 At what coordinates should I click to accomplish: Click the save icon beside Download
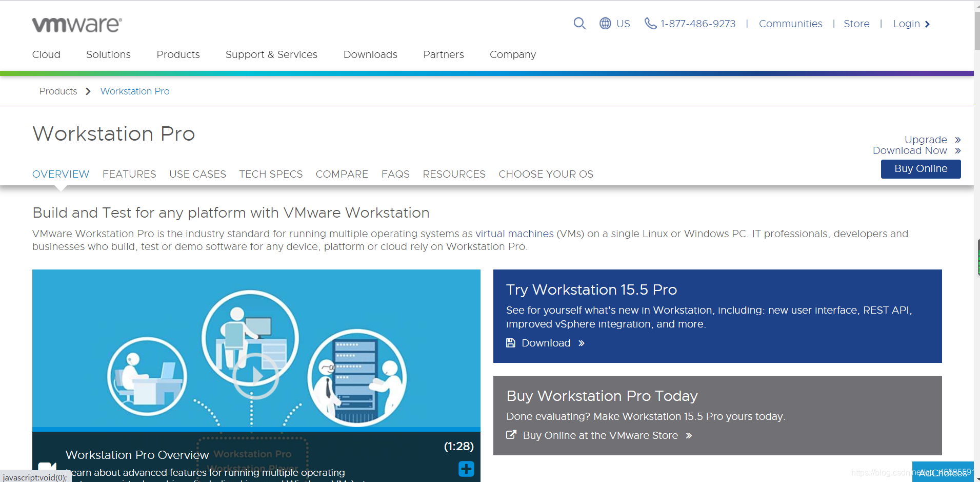point(510,343)
